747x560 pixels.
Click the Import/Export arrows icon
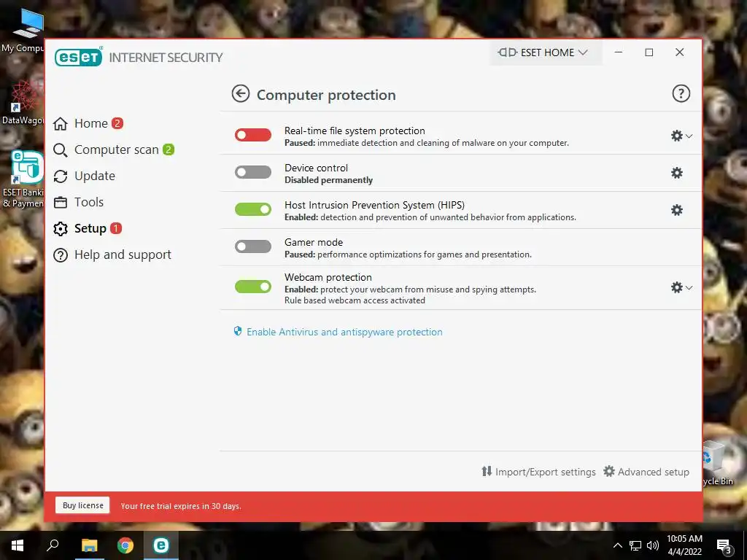click(x=487, y=472)
